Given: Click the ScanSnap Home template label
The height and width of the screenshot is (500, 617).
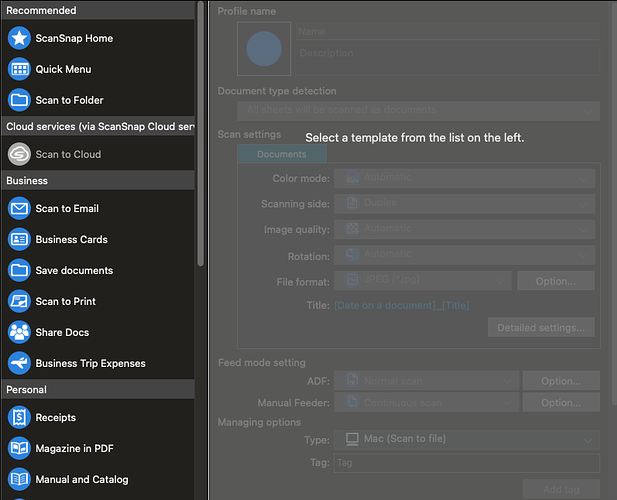Looking at the screenshot, I should (x=74, y=38).
